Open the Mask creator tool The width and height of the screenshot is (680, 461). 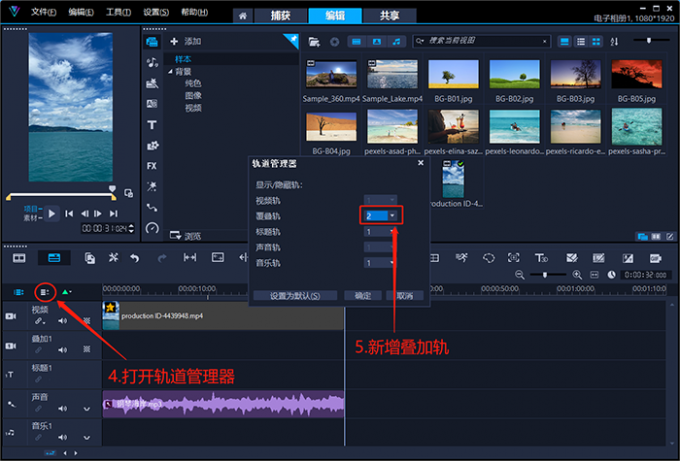[x=489, y=258]
